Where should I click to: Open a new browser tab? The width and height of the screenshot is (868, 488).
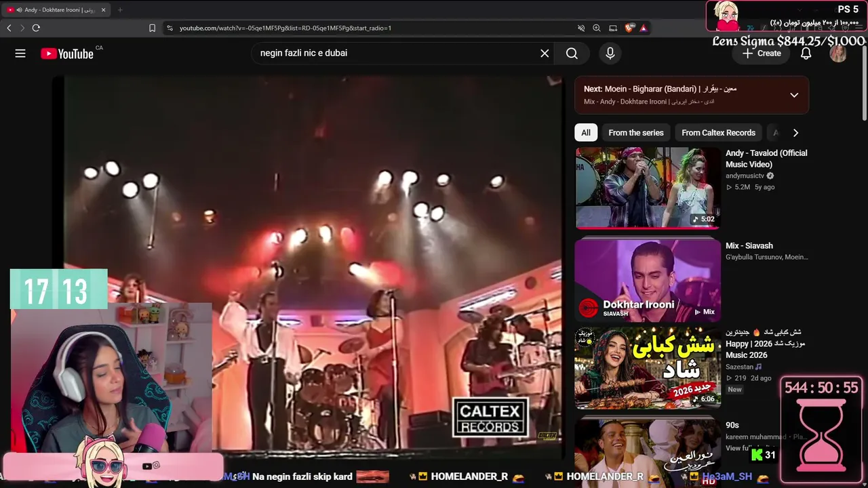[x=120, y=10]
